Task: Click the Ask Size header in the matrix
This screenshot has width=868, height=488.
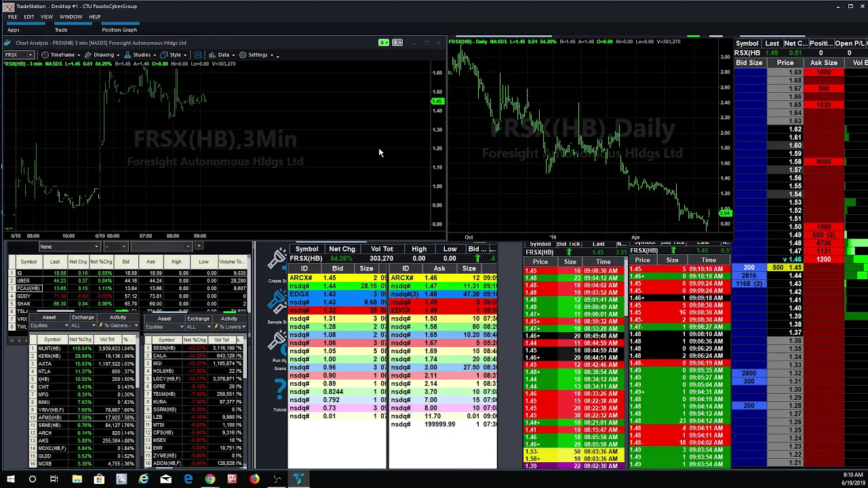Action: click(824, 63)
